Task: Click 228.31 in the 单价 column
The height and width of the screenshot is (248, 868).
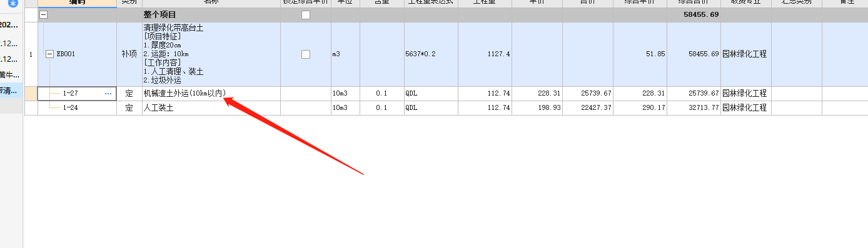Action: [549, 94]
